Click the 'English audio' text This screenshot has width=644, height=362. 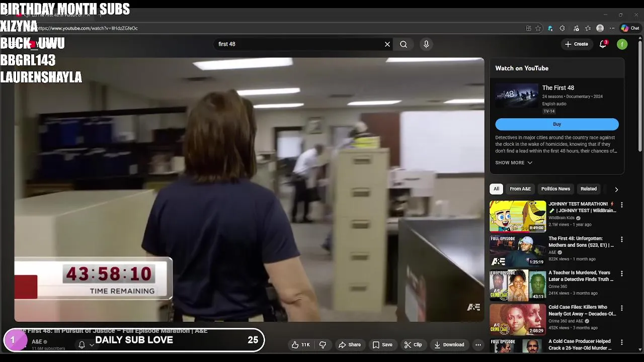point(554,104)
